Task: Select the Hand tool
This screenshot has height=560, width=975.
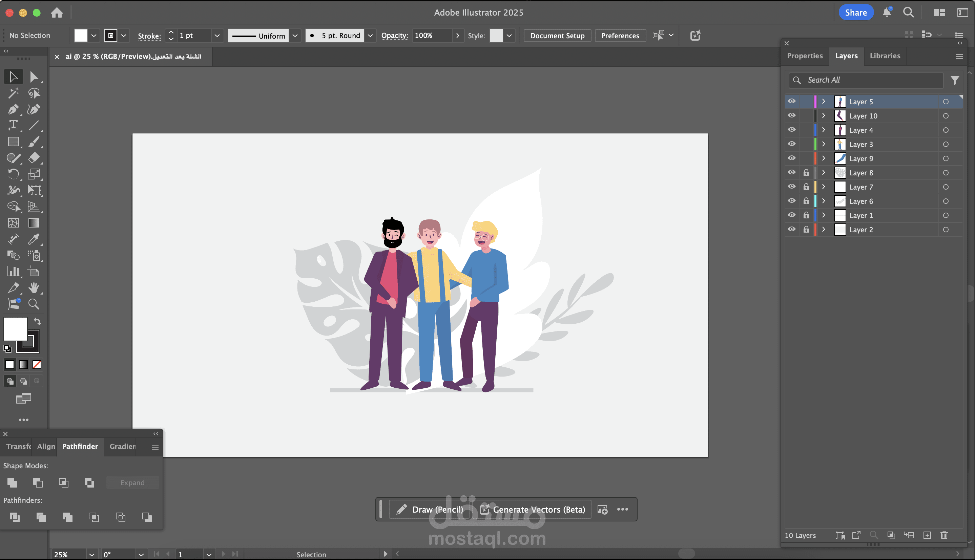Action: pyautogui.click(x=34, y=288)
